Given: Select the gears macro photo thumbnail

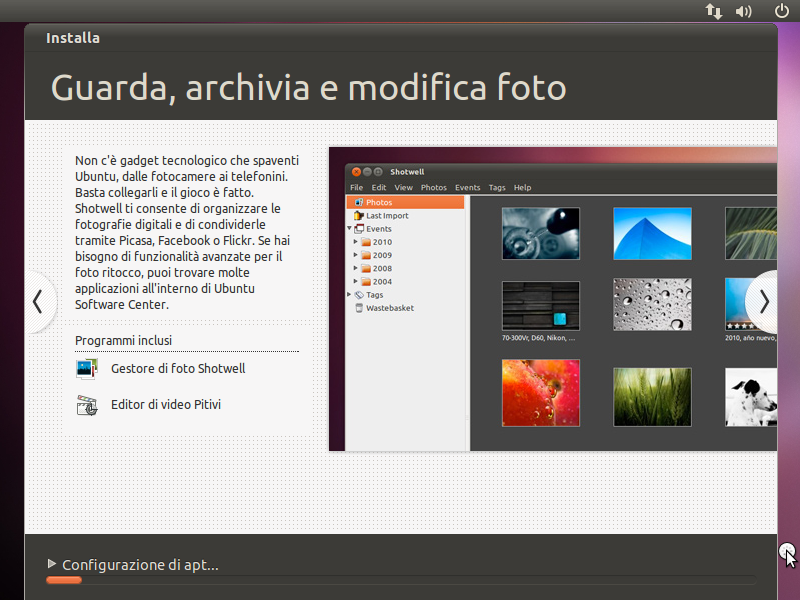Looking at the screenshot, I should pyautogui.click(x=541, y=234).
